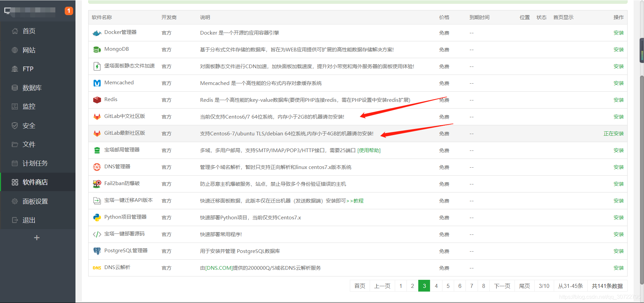Viewport: 644px width, 303px height.
Task: Click the 到期时间 column header
Action: [479, 17]
